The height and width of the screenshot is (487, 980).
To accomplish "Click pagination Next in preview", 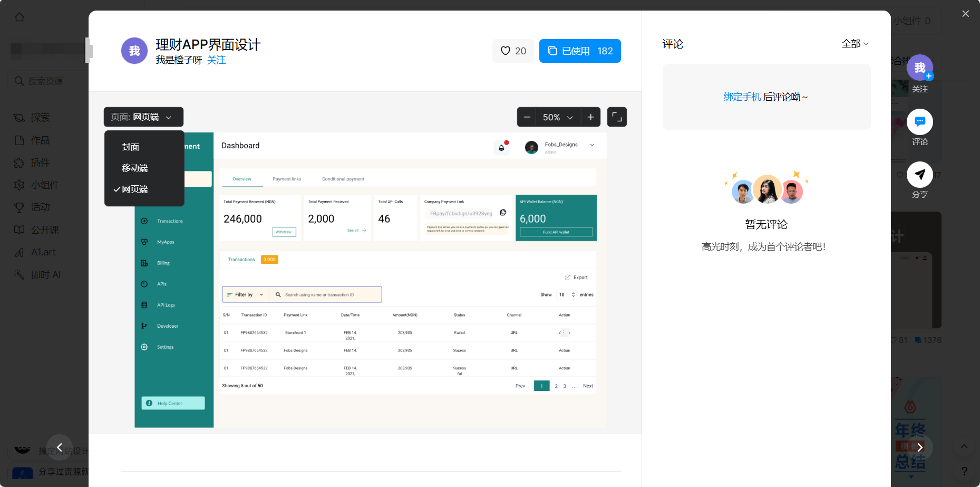I will (x=588, y=386).
